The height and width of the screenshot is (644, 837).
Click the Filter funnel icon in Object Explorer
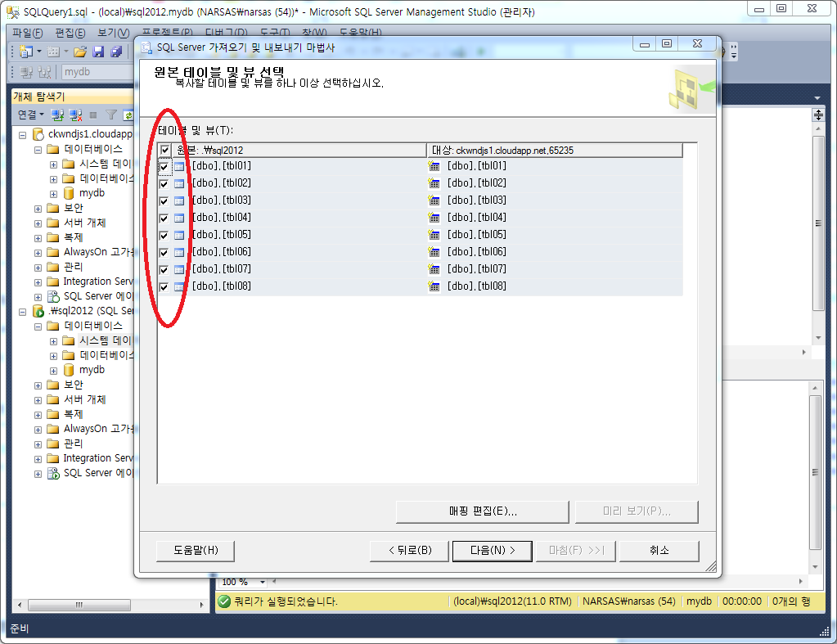(x=111, y=115)
